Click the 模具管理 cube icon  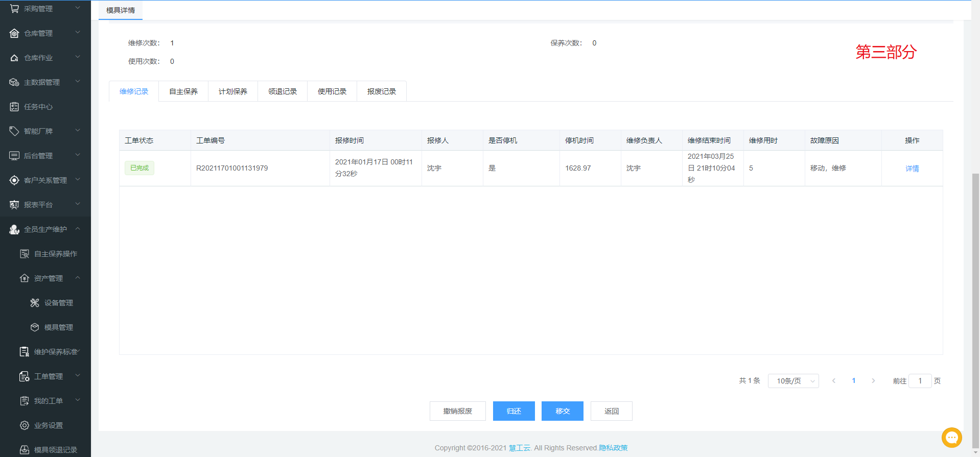point(35,327)
